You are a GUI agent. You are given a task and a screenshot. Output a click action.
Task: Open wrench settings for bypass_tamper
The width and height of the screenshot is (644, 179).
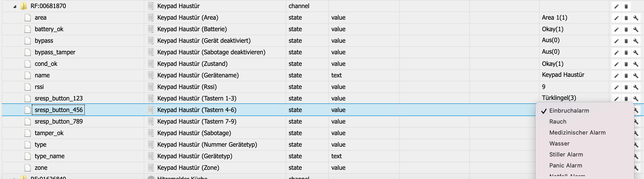point(636,53)
